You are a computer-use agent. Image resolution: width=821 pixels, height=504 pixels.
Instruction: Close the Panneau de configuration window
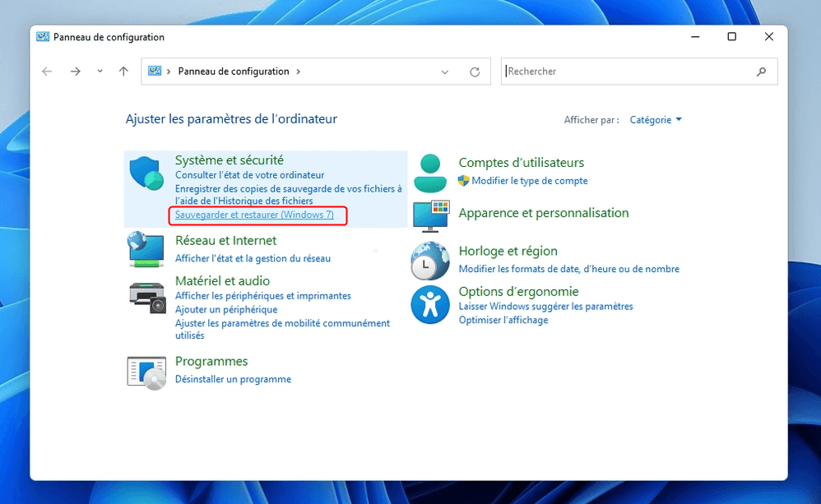[x=768, y=37]
